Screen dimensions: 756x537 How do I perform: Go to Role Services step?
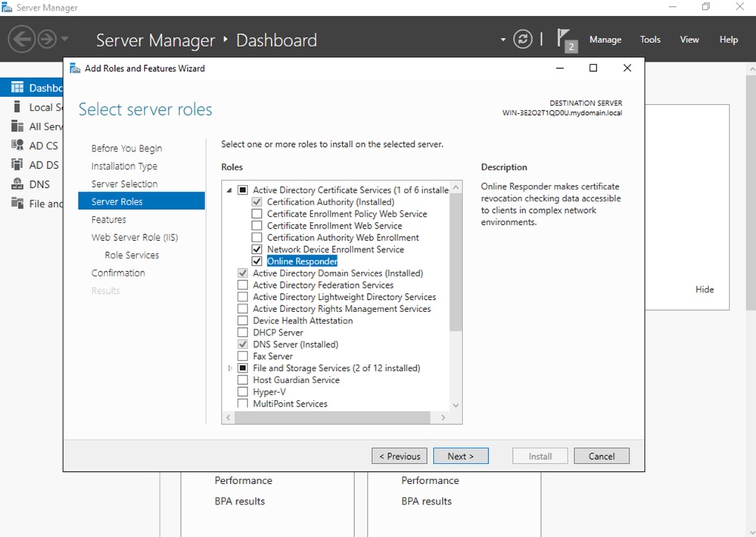click(132, 255)
